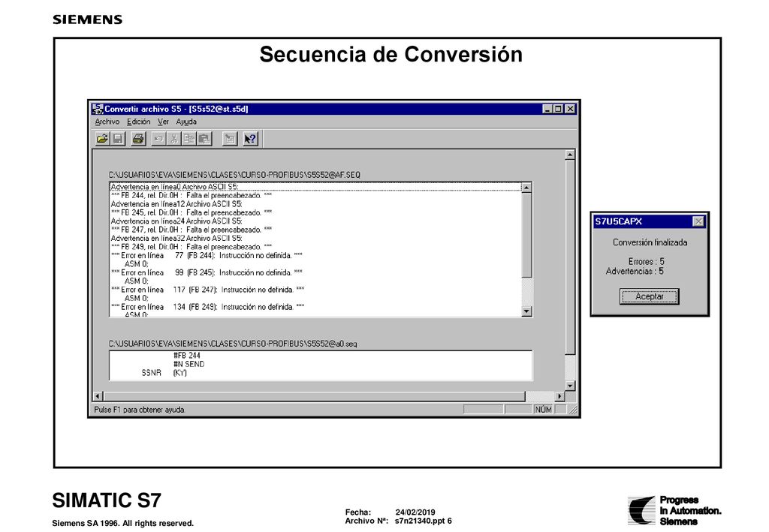Click the convert toolbar icon beside Paste
This screenshot has height=532, width=769.
230,139
